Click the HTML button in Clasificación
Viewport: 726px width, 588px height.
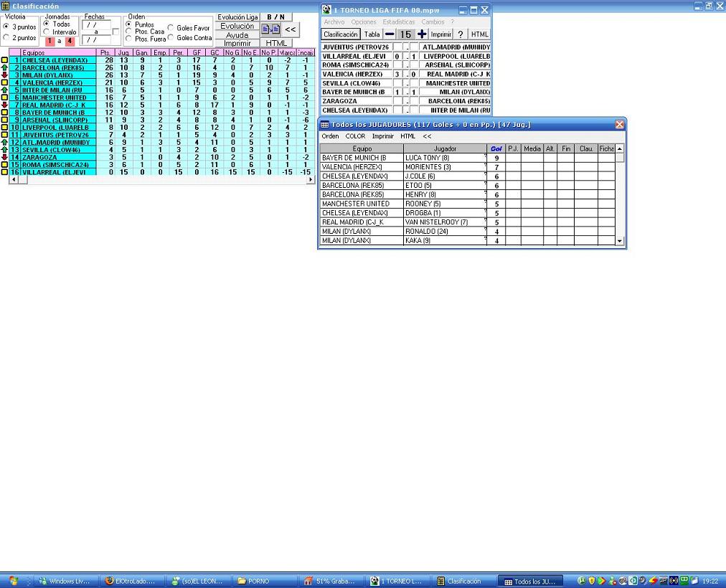pos(276,43)
